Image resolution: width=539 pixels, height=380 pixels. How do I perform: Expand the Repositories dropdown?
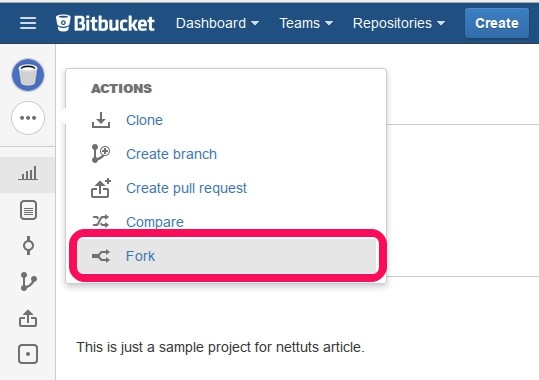point(399,23)
